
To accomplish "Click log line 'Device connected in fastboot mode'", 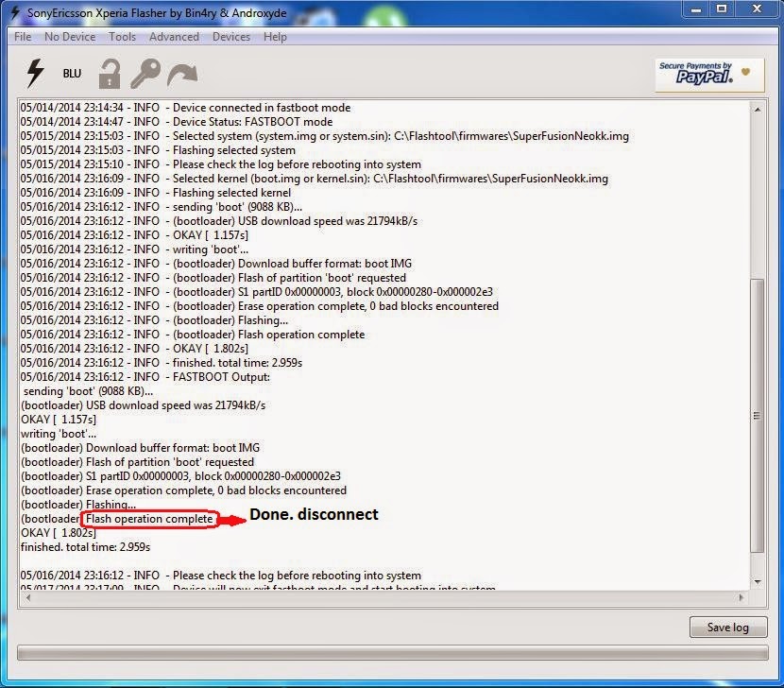I will 185,108.
